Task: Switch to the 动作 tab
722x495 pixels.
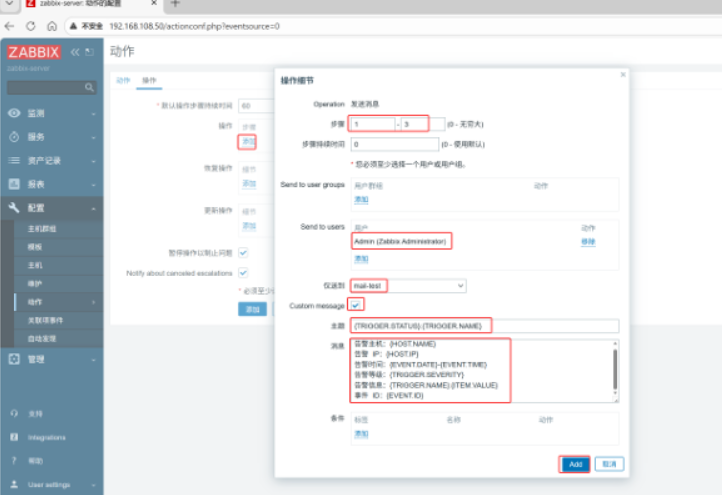Action: pyautogui.click(x=123, y=80)
